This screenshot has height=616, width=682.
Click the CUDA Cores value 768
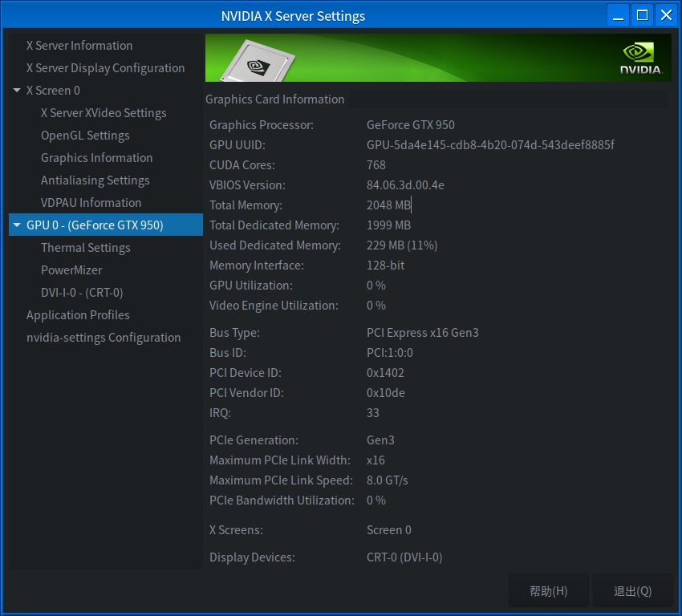376,164
